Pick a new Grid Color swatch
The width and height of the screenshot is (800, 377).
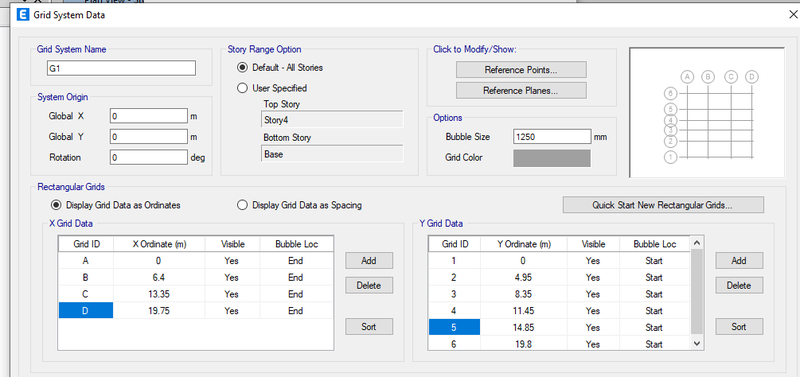click(552, 158)
